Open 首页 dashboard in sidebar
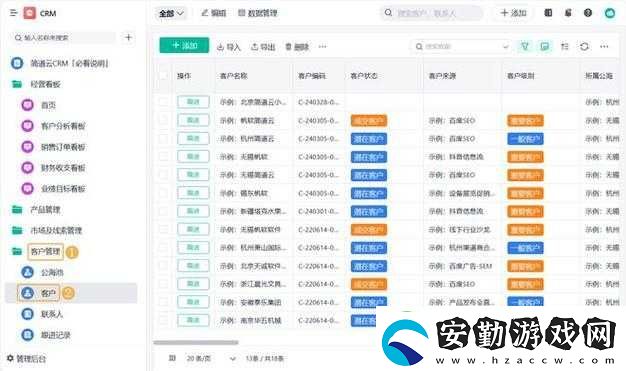Screen dimensions: 626x371 pos(39,105)
